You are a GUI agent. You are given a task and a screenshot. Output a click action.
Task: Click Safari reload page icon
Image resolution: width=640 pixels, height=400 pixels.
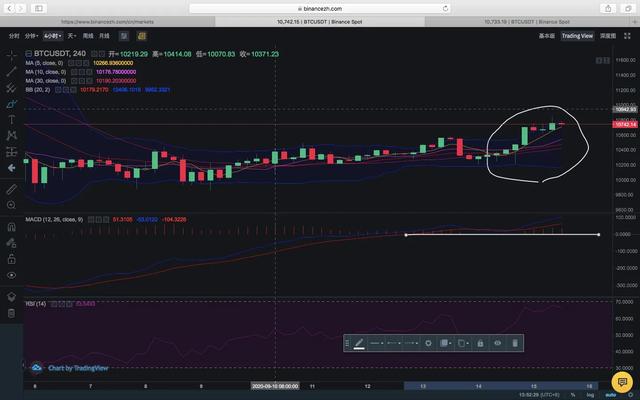tap(445, 8)
